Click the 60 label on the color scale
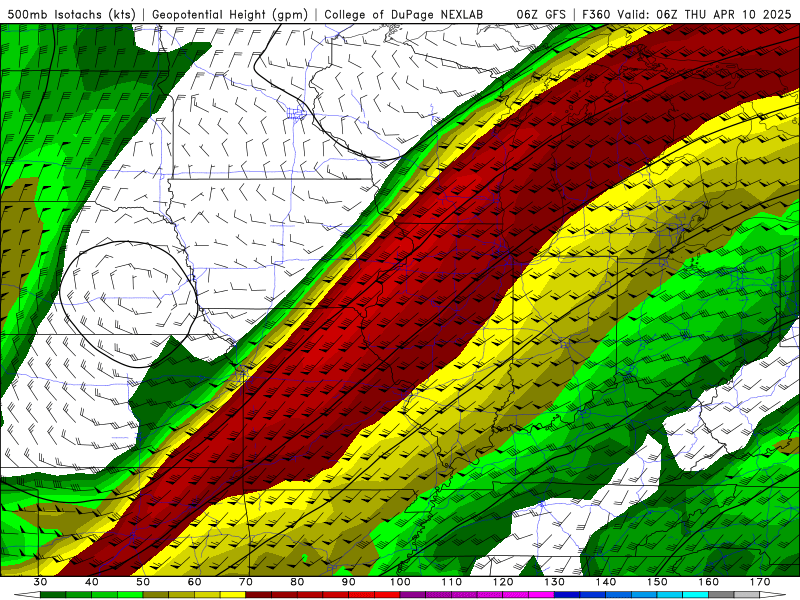800x600 pixels. (x=194, y=582)
